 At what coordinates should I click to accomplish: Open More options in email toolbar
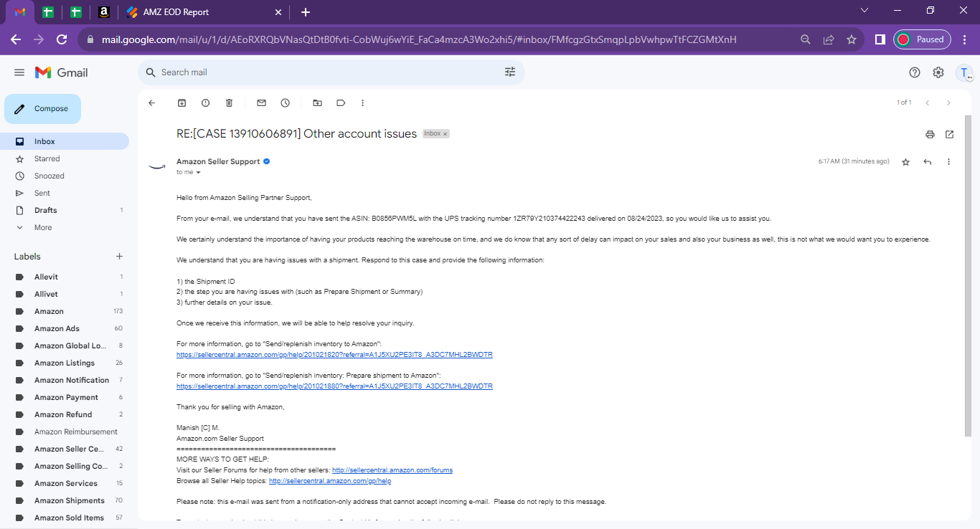coord(363,103)
